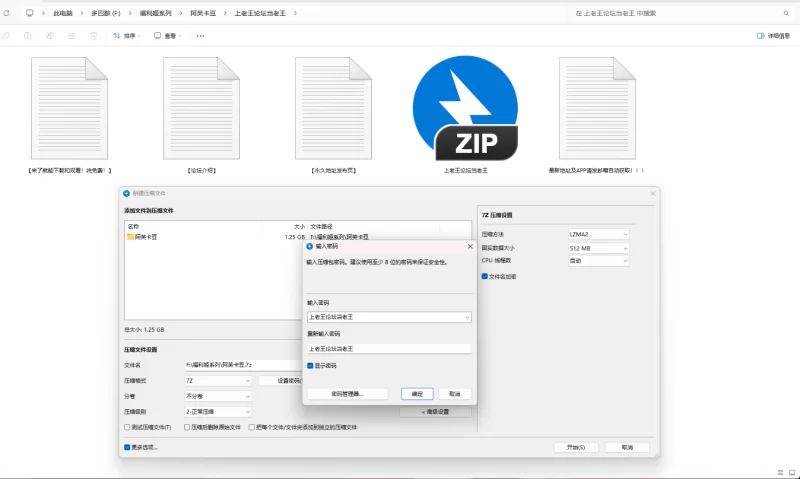Toggle the 显示密码 show password checkbox
Screen dimensions: 800x479
pos(310,366)
